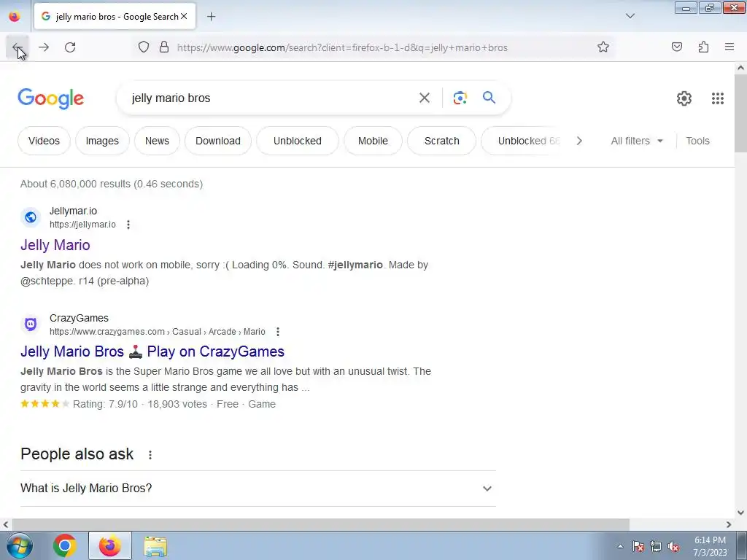Click the magnifying glass search button
The width and height of the screenshot is (747, 560).
[x=489, y=98]
